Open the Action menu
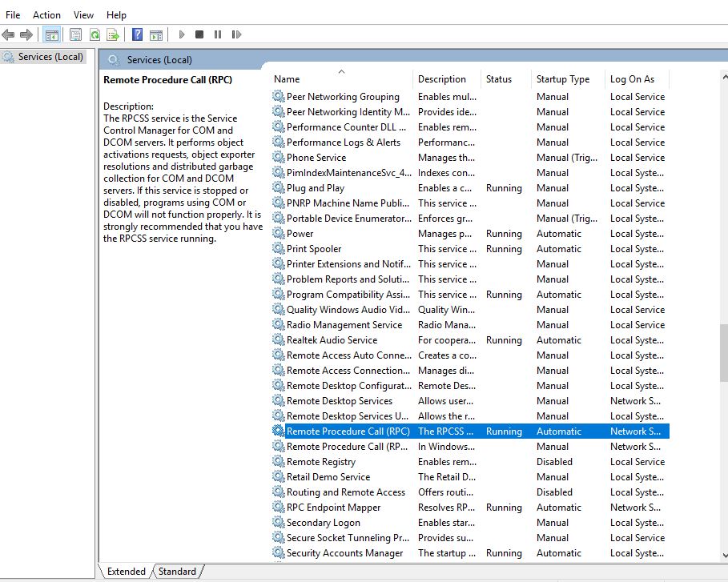 pyautogui.click(x=46, y=14)
